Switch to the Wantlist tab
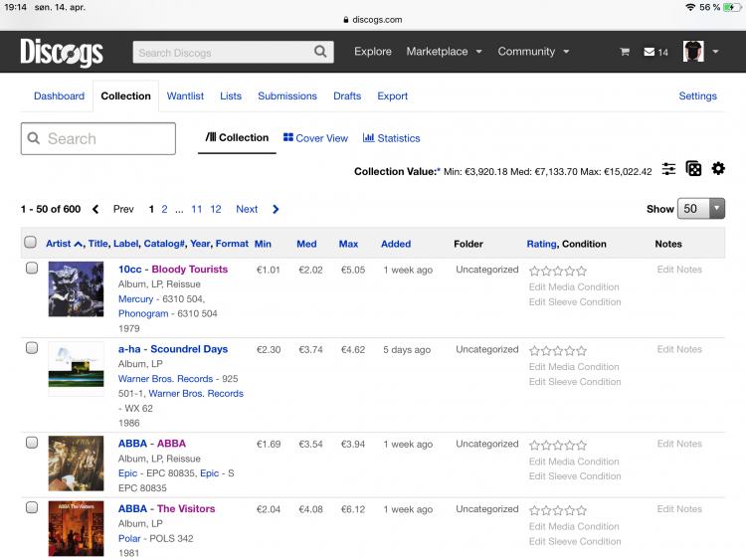The image size is (746, 560). (x=185, y=95)
